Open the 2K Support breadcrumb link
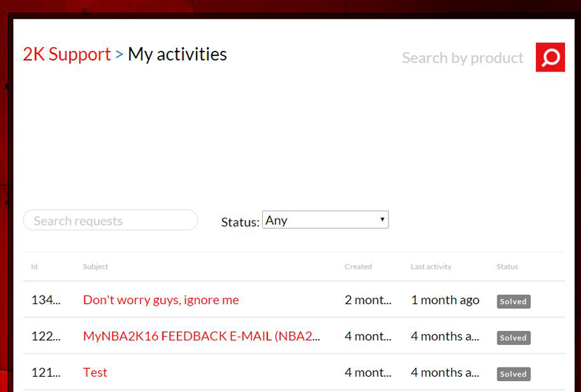The image size is (581, 392). pyautogui.click(x=67, y=54)
